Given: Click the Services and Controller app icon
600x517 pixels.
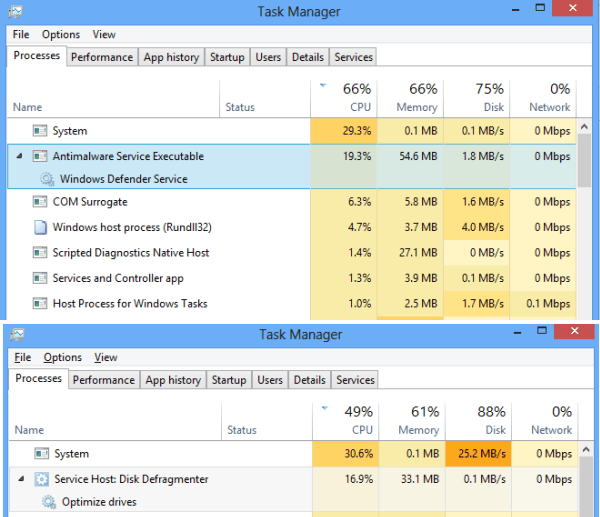Looking at the screenshot, I should pyautogui.click(x=40, y=278).
